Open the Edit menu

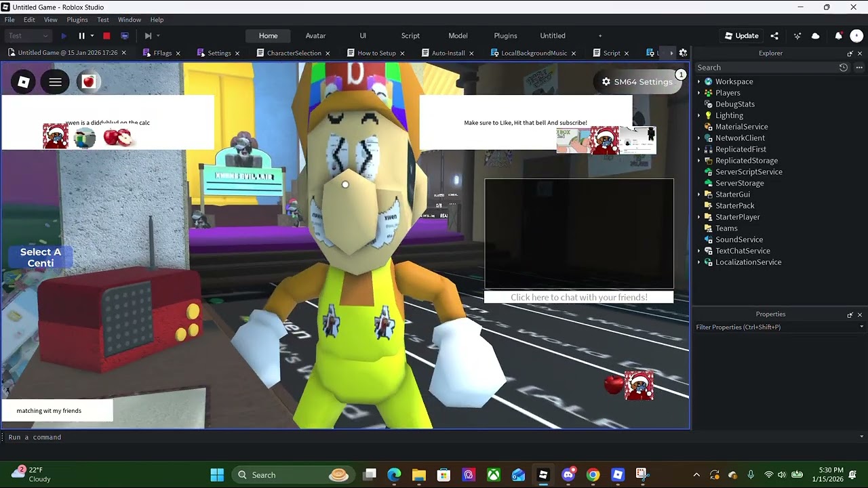coord(29,20)
